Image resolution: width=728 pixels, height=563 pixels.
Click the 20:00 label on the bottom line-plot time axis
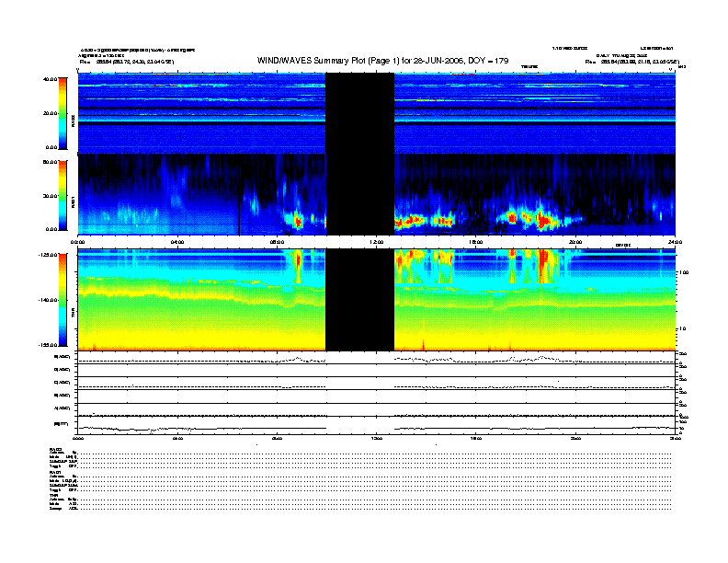(575, 438)
